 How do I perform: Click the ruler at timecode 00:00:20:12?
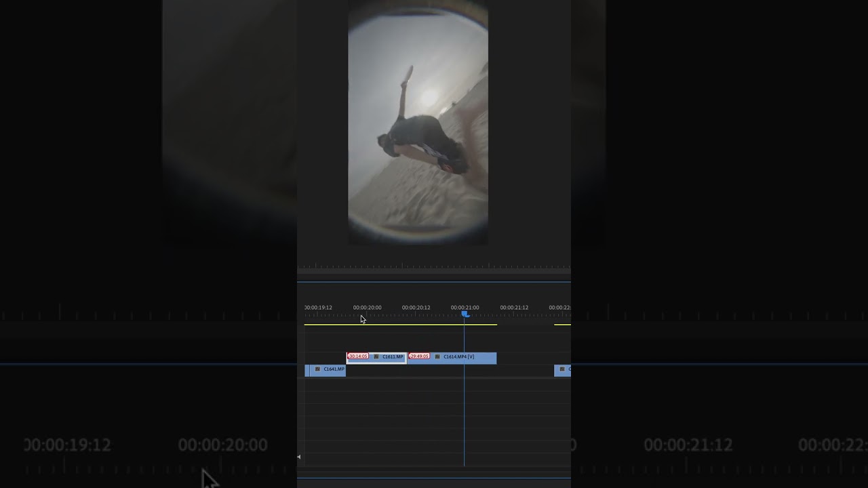click(416, 308)
